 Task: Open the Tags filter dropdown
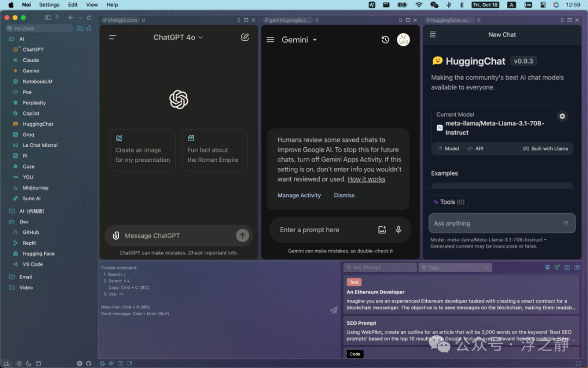click(455, 267)
